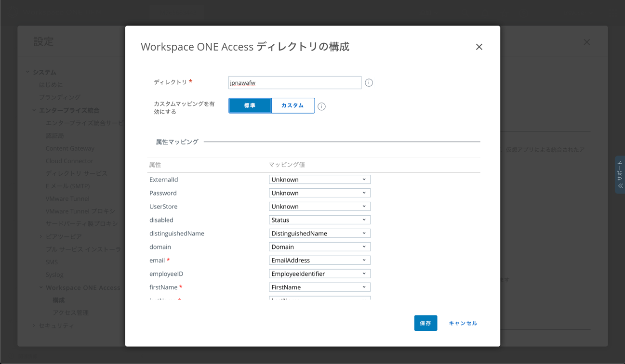Image resolution: width=625 pixels, height=364 pixels.
Task: Open はじめに in the settings sidebar
Action: [x=51, y=85]
